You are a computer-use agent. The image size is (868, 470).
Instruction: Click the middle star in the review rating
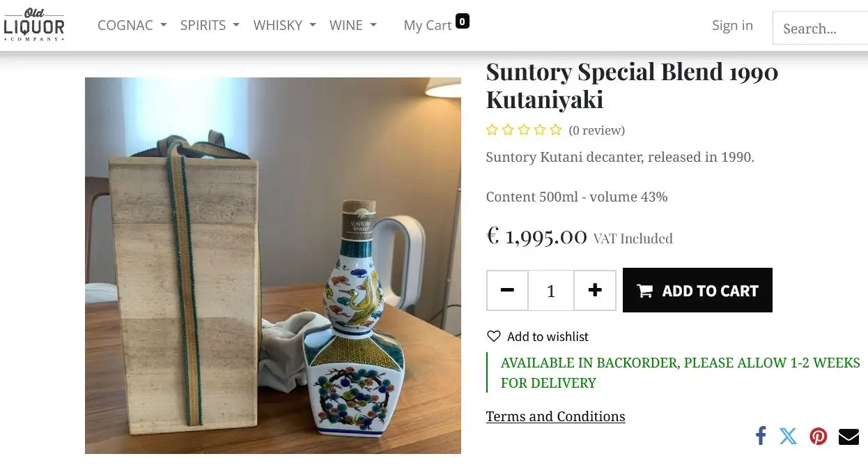pos(523,129)
